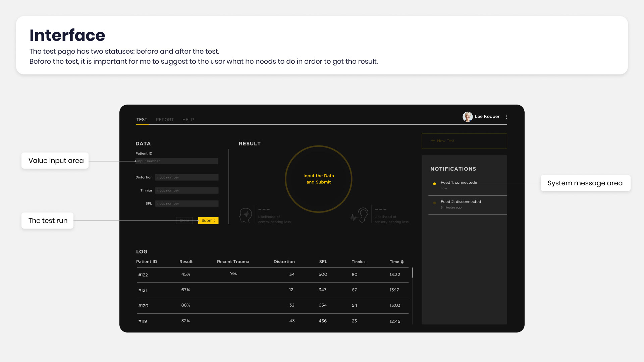Focus the Patient ID input field
This screenshot has width=644, height=362.
(177, 161)
